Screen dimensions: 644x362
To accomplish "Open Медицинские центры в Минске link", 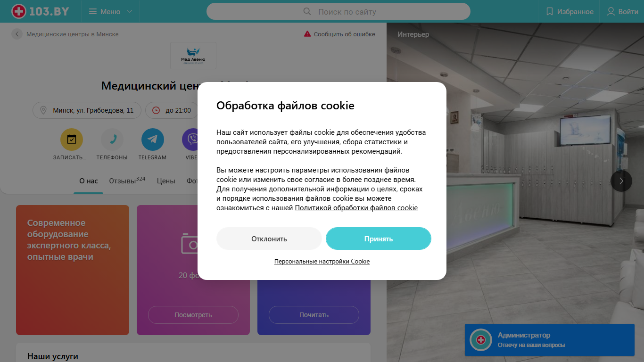I will (x=73, y=34).
